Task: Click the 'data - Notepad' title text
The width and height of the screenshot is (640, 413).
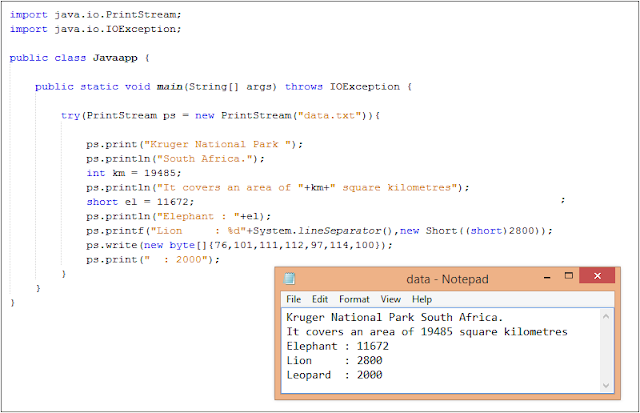Action: tap(447, 279)
